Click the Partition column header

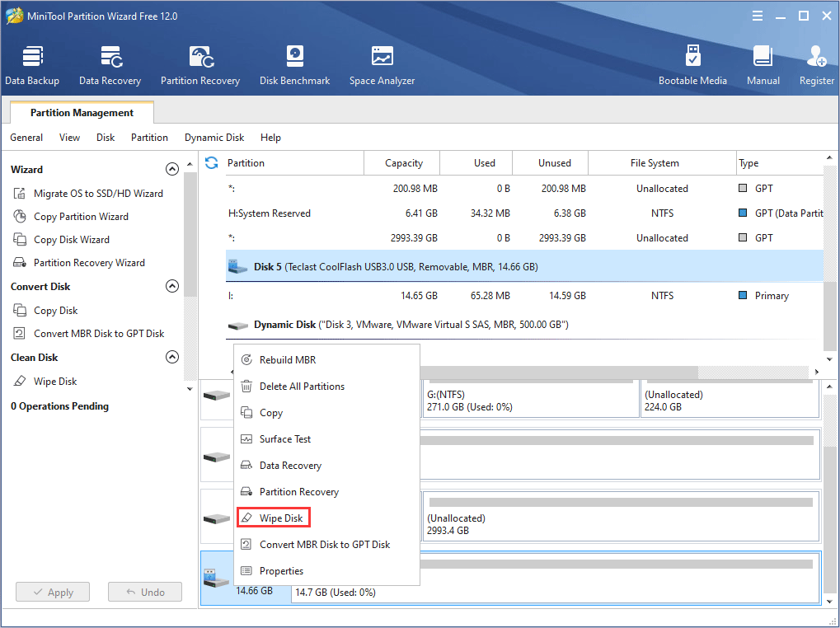tap(293, 162)
